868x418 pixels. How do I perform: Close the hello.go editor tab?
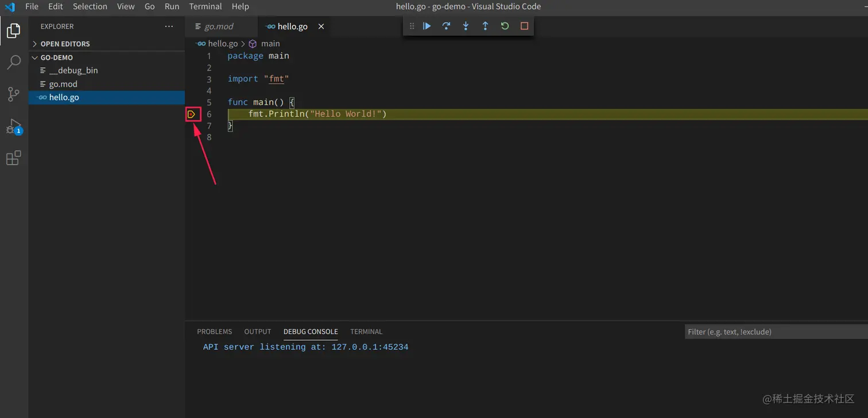[x=321, y=26]
